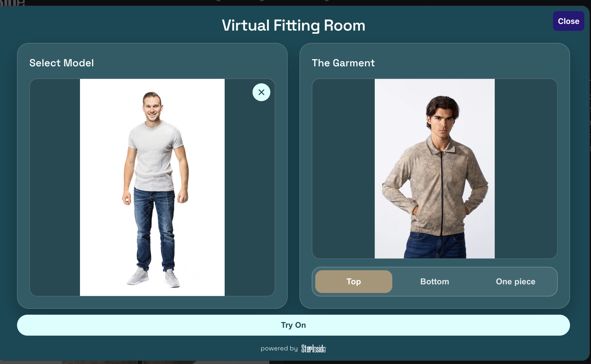Click the partial page logo behind the dialog
The image size is (591, 364).
12,3
